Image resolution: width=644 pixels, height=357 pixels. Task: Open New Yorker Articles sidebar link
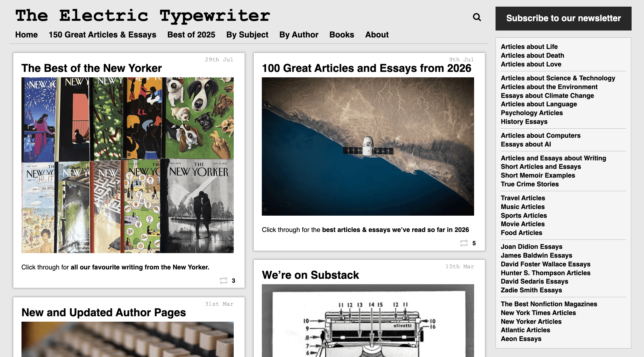click(531, 322)
